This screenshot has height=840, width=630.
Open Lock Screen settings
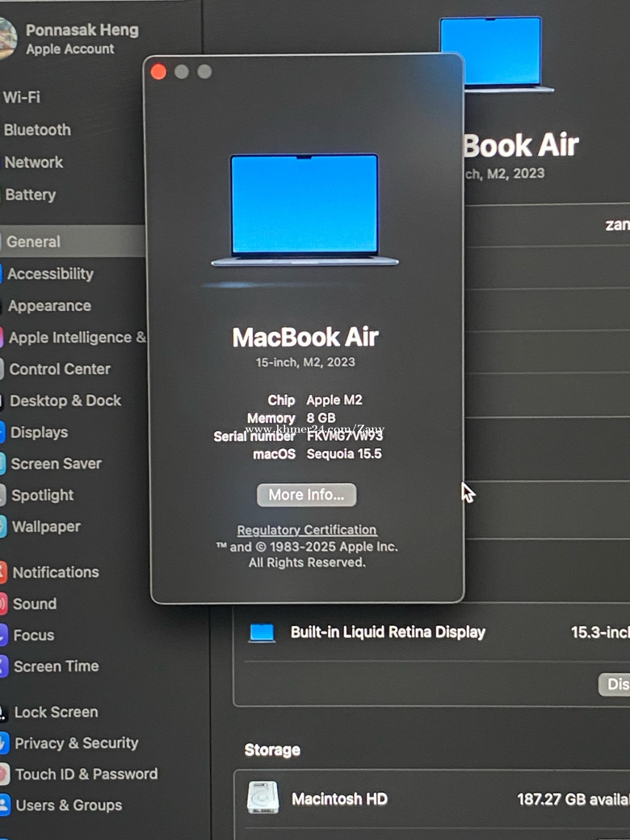[56, 712]
